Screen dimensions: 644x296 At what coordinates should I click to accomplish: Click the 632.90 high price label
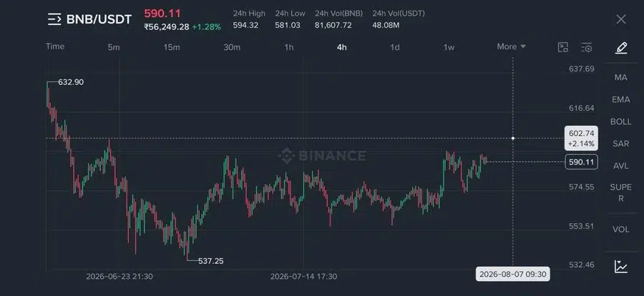[71, 82]
